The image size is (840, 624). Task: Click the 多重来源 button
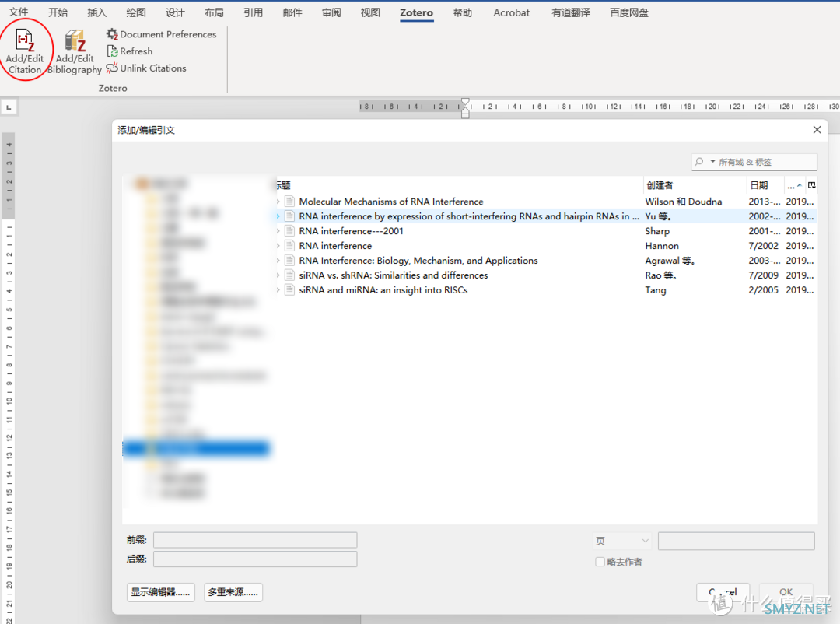(x=233, y=592)
